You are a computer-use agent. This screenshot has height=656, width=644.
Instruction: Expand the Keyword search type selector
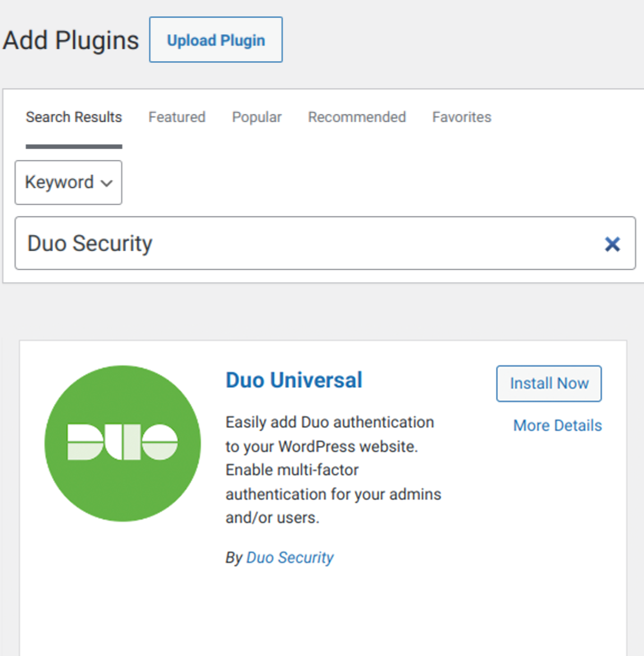pyautogui.click(x=67, y=182)
